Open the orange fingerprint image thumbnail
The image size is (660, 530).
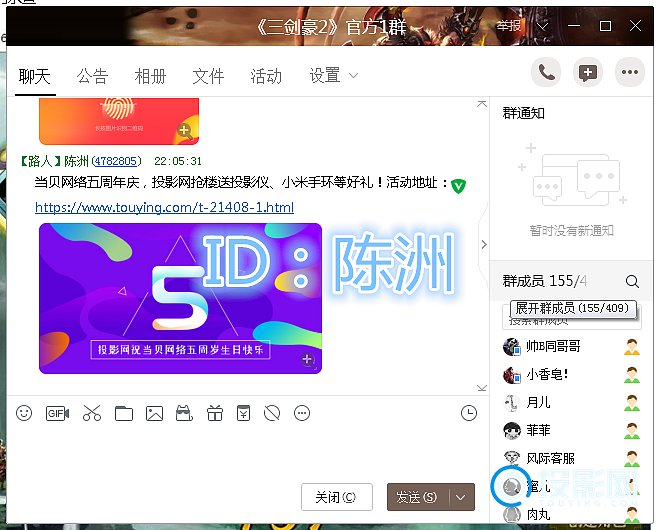tap(119, 121)
